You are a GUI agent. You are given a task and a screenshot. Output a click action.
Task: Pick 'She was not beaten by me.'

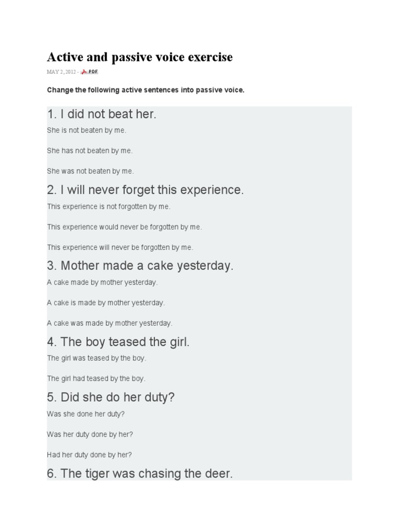pos(90,171)
